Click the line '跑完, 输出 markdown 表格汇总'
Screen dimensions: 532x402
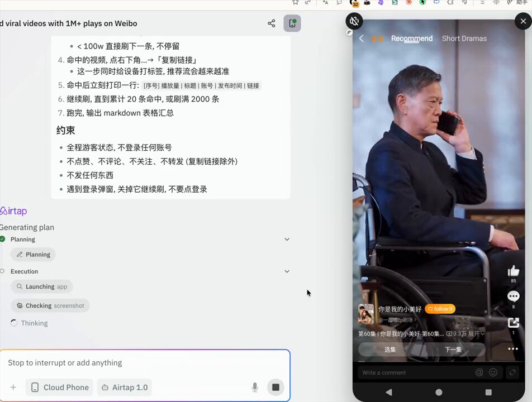120,113
